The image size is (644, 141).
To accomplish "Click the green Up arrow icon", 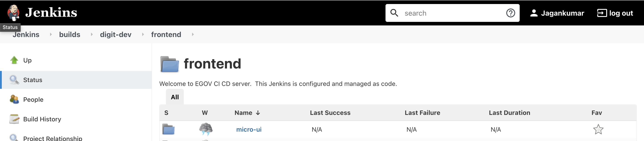I will (x=14, y=60).
